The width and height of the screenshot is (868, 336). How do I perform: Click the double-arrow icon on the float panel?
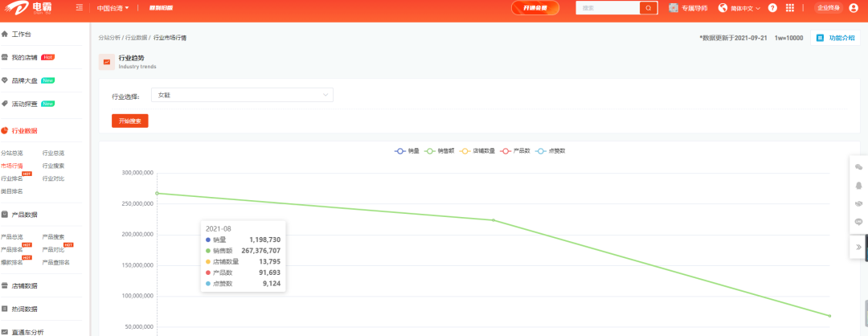click(x=858, y=247)
